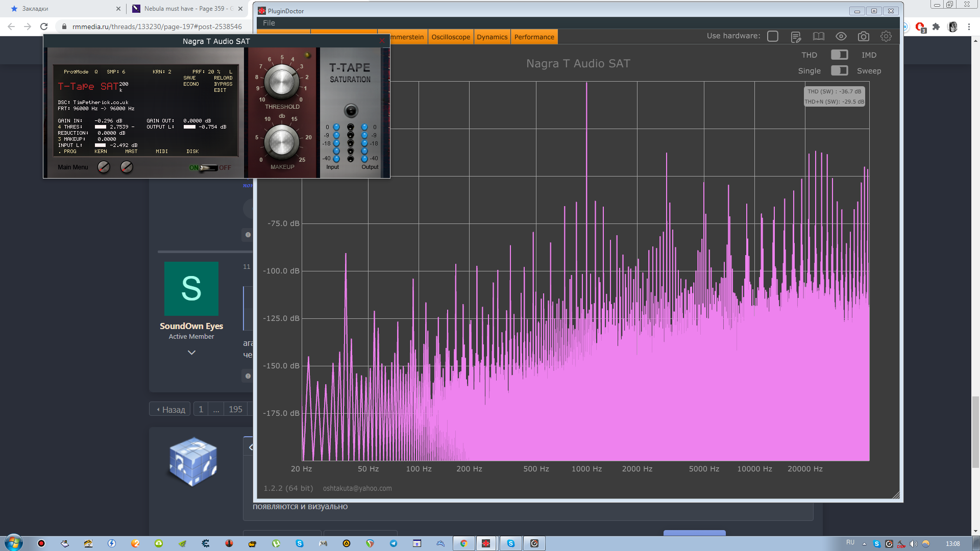Open Skype from the active taskbar button
This screenshot has width=980, height=551.
point(510,543)
